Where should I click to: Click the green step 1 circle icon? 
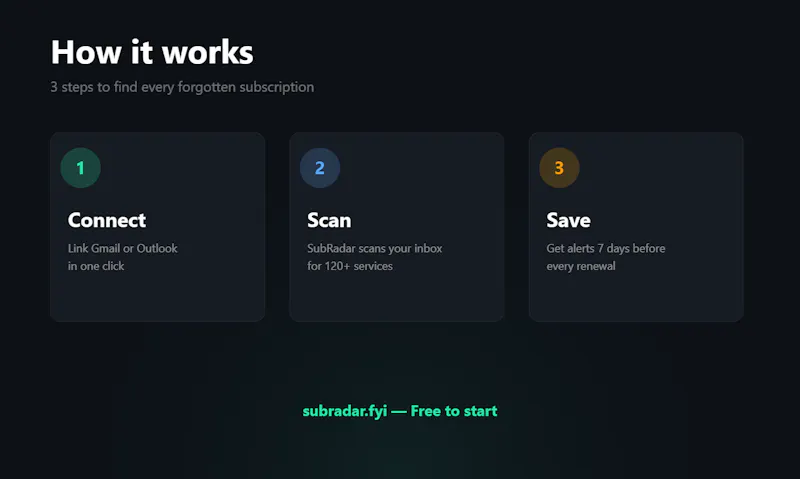(81, 168)
